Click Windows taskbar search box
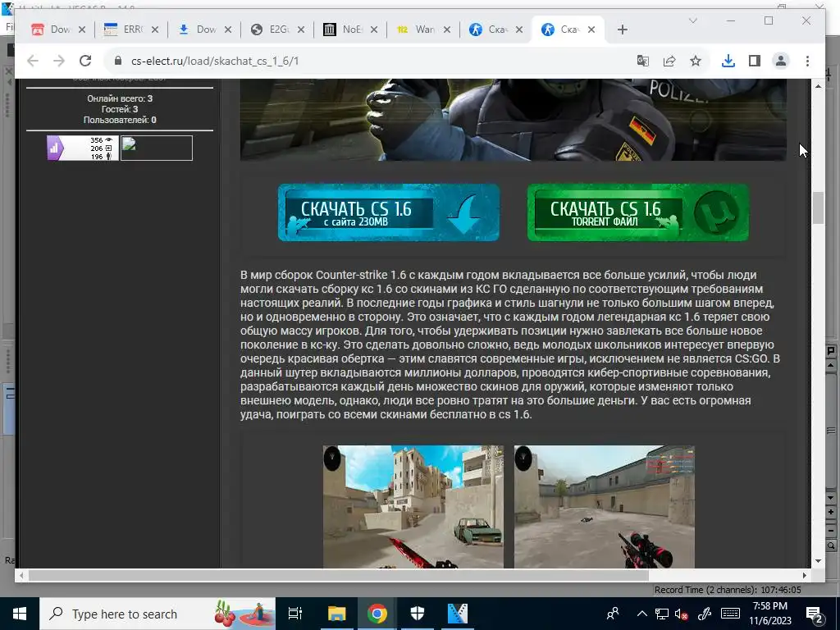This screenshot has height=630, width=840. [157, 614]
